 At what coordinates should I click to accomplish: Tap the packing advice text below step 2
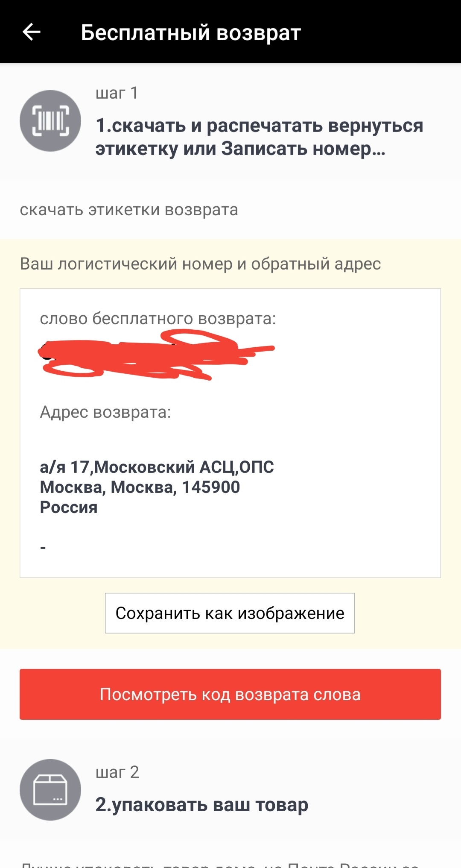click(220, 863)
